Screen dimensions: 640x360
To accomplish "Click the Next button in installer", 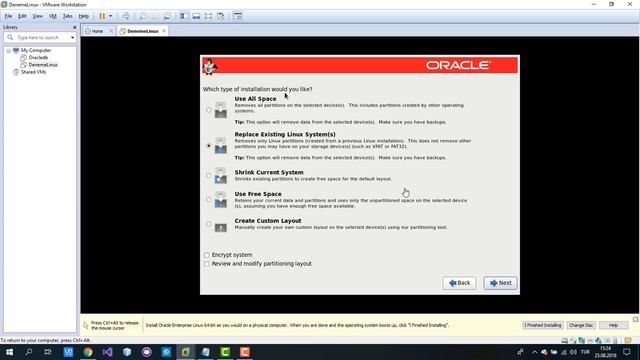I will (x=500, y=283).
